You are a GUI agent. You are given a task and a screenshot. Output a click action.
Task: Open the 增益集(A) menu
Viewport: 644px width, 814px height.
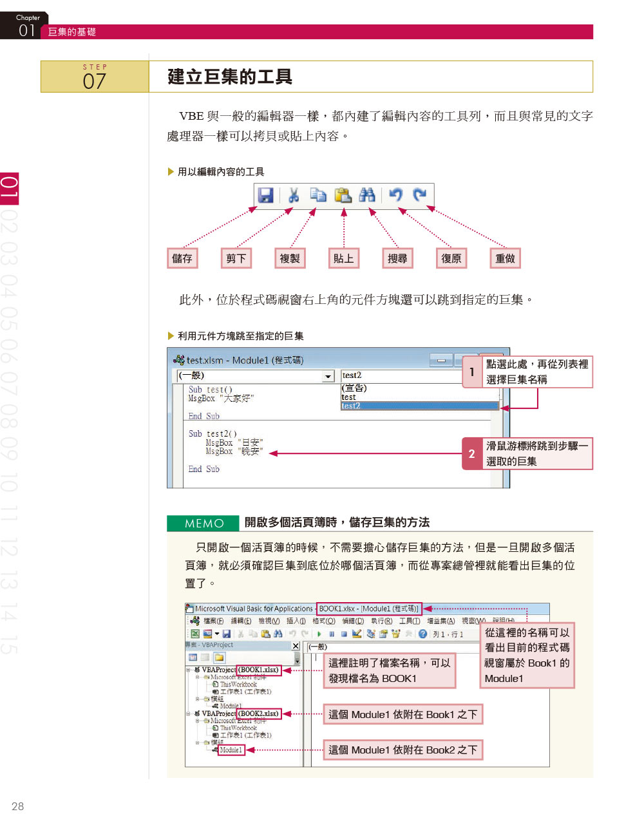441,621
